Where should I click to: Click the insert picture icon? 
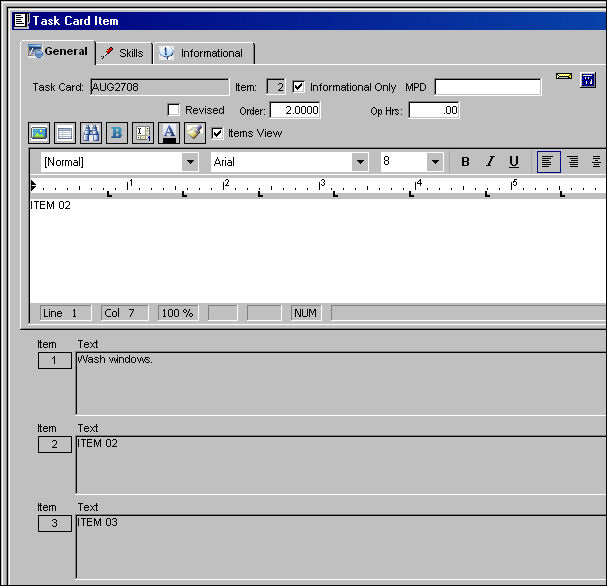(x=39, y=133)
